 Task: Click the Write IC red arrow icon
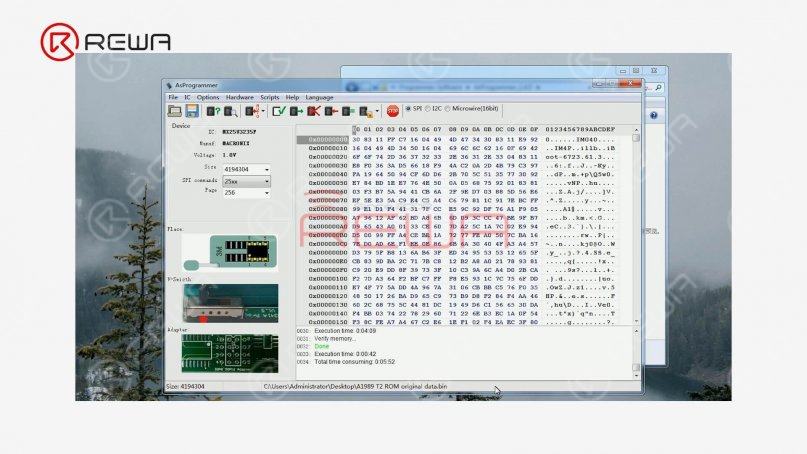tap(331, 111)
